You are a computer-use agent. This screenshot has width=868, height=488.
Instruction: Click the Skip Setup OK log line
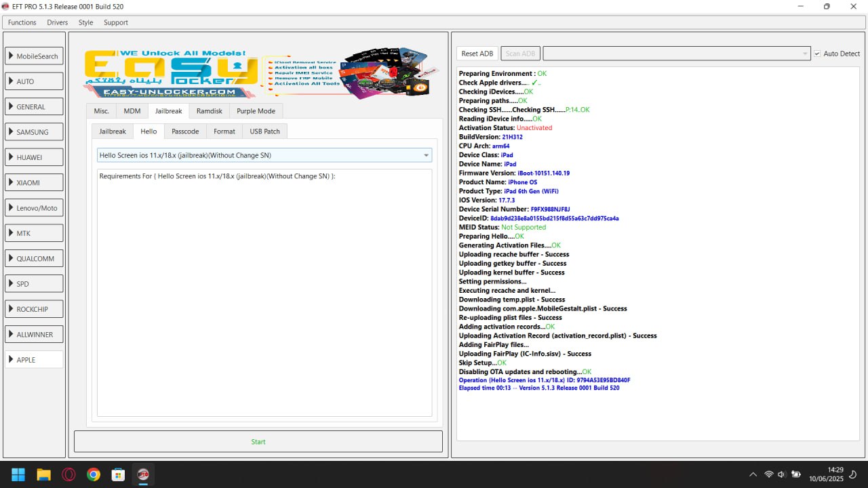coord(483,363)
